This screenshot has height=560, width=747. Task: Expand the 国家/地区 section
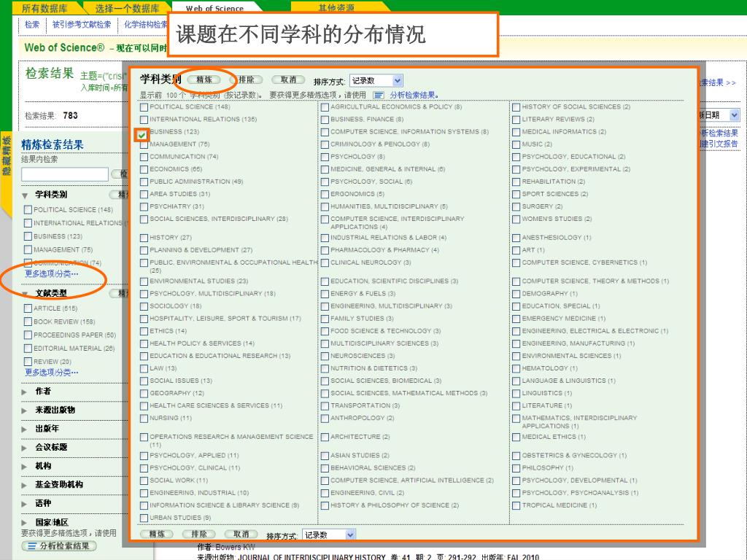click(24, 523)
